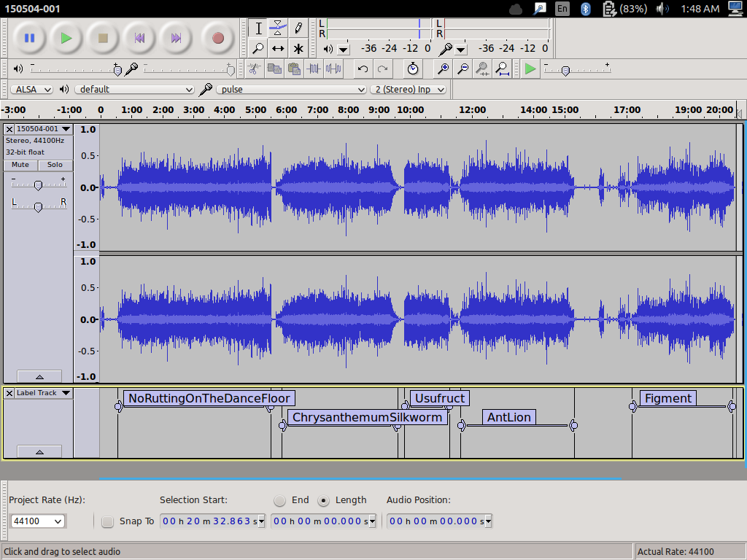747x560 pixels.
Task: Solo the 150504-001 audio track
Action: point(55,165)
